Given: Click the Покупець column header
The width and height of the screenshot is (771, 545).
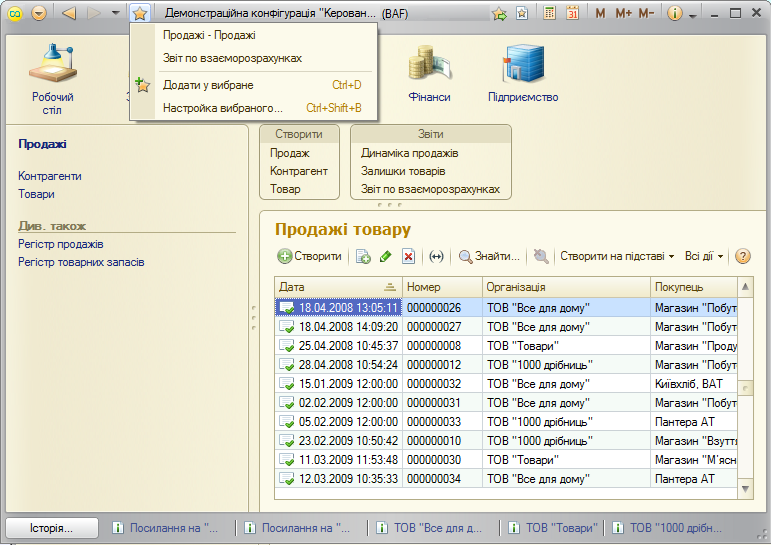Looking at the screenshot, I should pyautogui.click(x=694, y=287).
